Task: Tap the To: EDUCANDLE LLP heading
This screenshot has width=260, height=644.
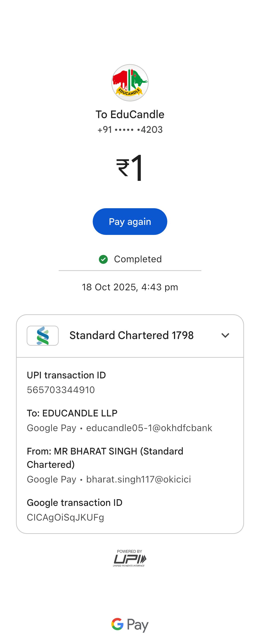Action: pos(72,413)
